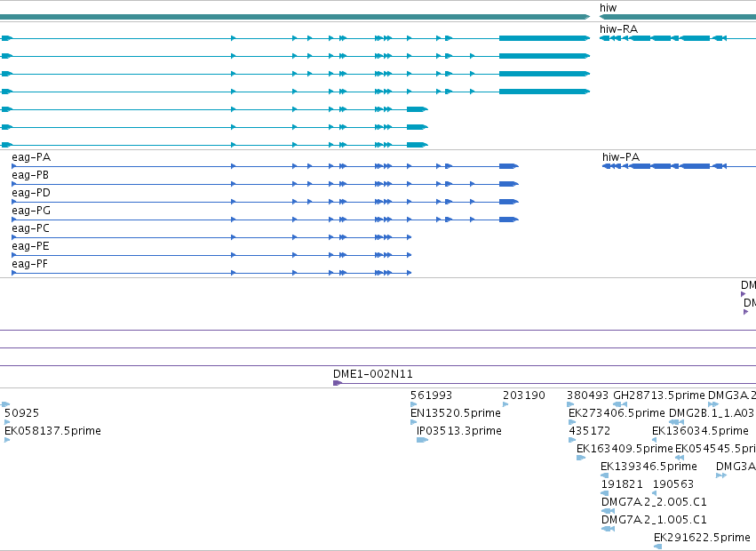Click the EK136034.5prime label
Viewport: 756px width, 551px height.
coord(700,431)
